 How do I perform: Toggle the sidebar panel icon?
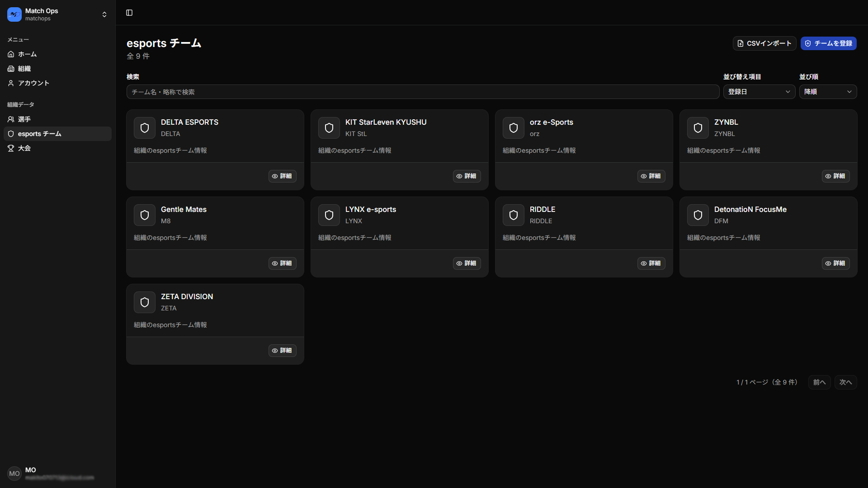click(x=129, y=13)
